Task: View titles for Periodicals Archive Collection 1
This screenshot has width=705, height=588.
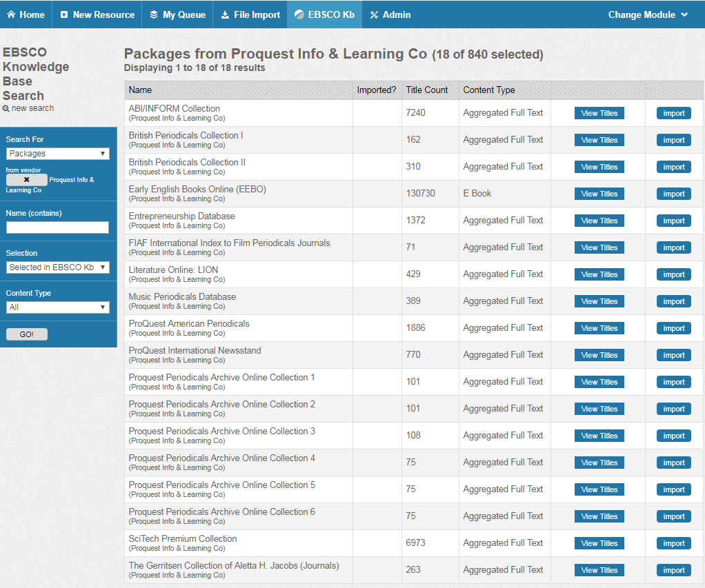Action: [599, 383]
